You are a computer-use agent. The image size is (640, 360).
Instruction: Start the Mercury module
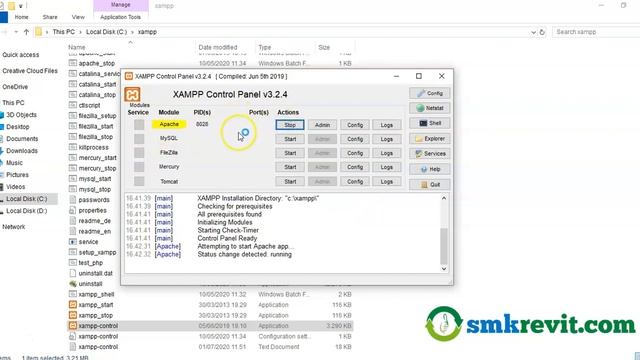tap(290, 167)
